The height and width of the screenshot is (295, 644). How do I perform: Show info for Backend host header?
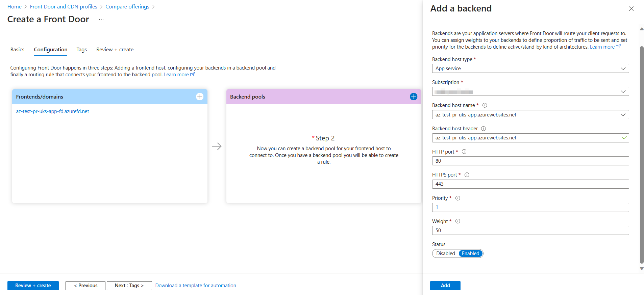coord(483,129)
